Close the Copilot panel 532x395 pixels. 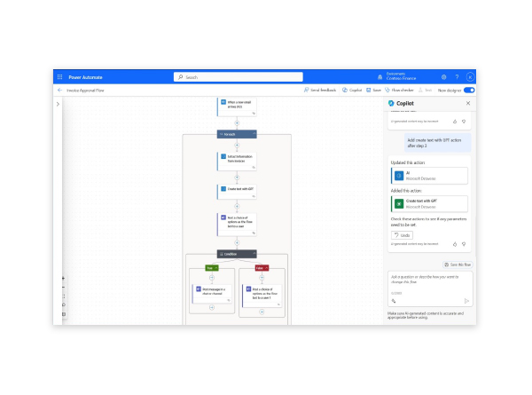[468, 104]
